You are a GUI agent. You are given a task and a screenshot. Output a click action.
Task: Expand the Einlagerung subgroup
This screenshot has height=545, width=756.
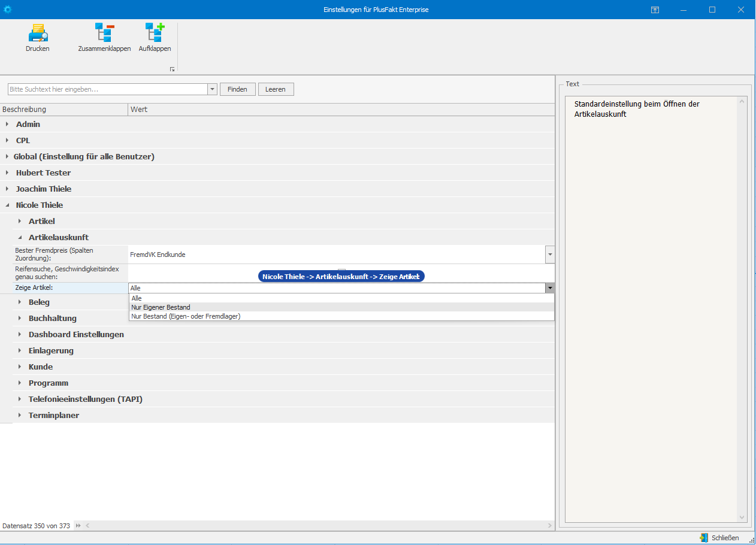20,351
